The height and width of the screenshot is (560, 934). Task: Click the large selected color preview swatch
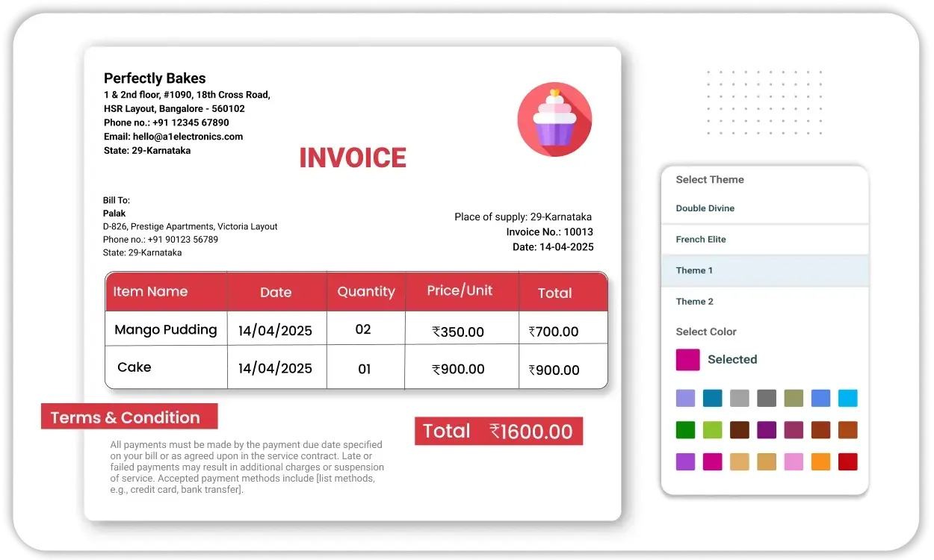click(x=687, y=360)
